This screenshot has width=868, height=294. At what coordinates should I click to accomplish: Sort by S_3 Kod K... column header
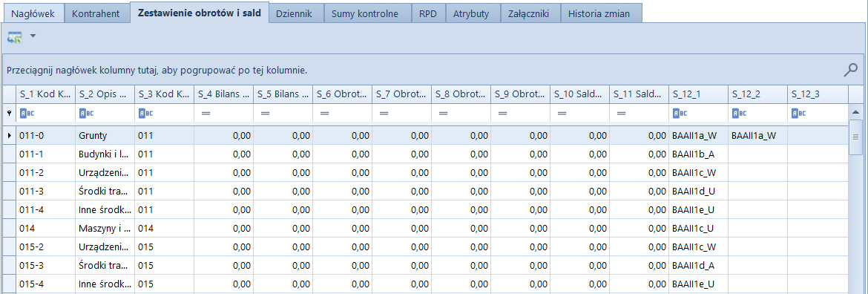tap(165, 94)
